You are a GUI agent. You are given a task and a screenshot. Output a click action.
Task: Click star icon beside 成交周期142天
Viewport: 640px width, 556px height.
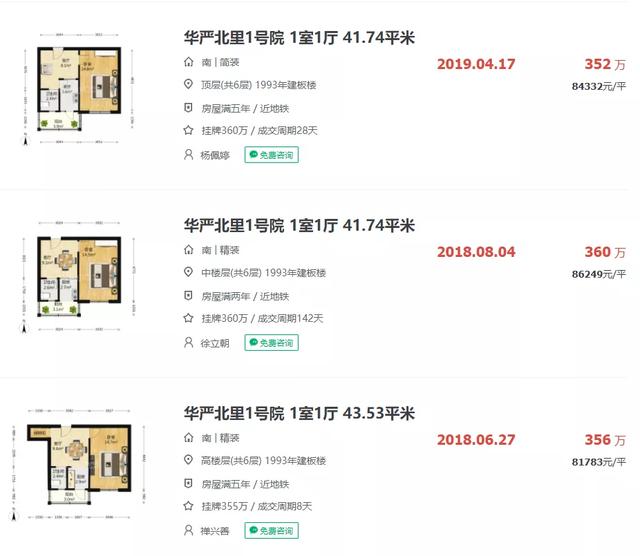click(x=188, y=318)
